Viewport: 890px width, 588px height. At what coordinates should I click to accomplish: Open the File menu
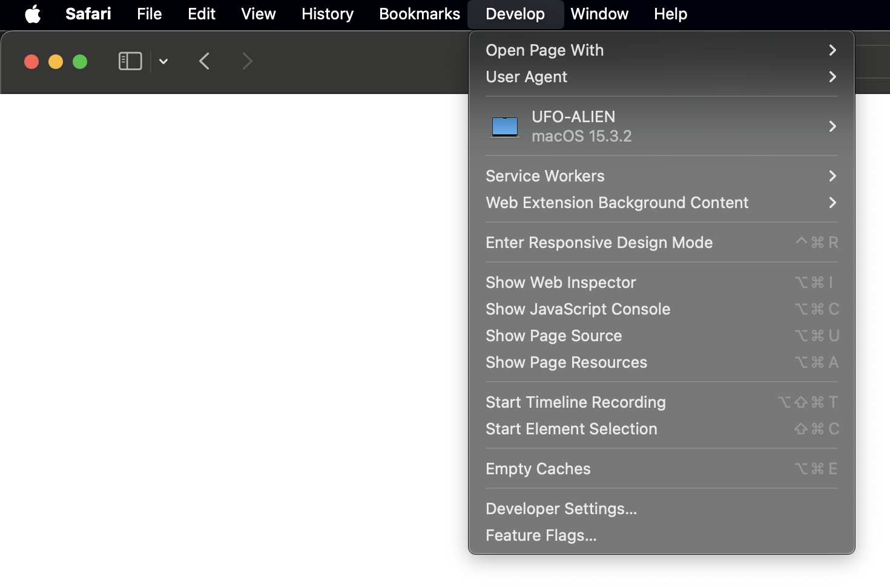click(150, 14)
